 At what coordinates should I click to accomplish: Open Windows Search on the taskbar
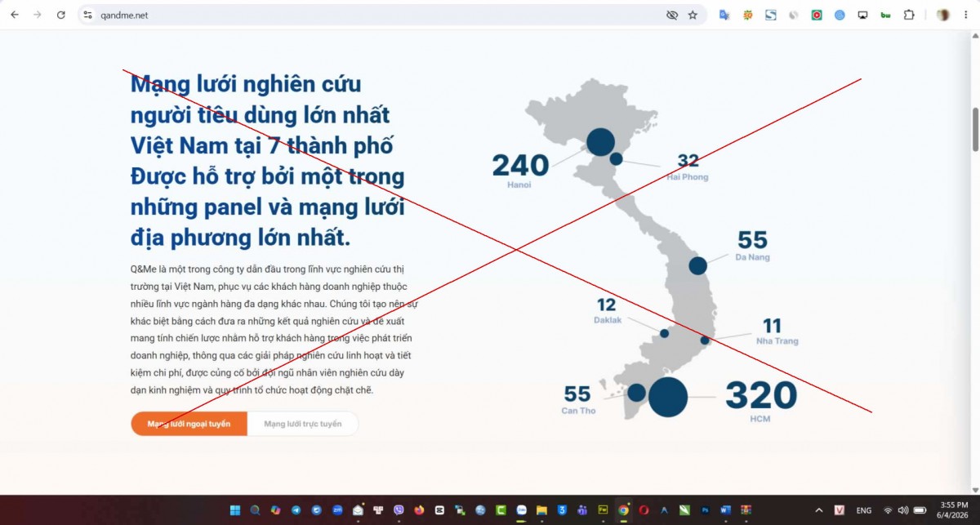click(255, 510)
